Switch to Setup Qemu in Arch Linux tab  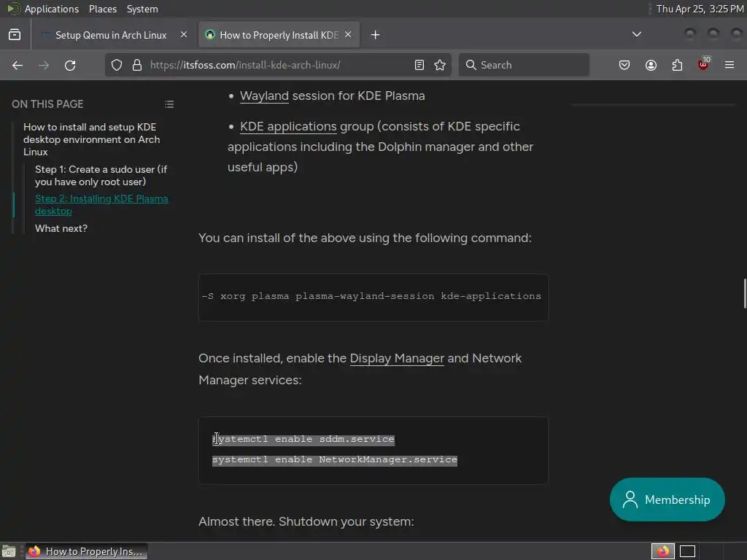point(112,35)
